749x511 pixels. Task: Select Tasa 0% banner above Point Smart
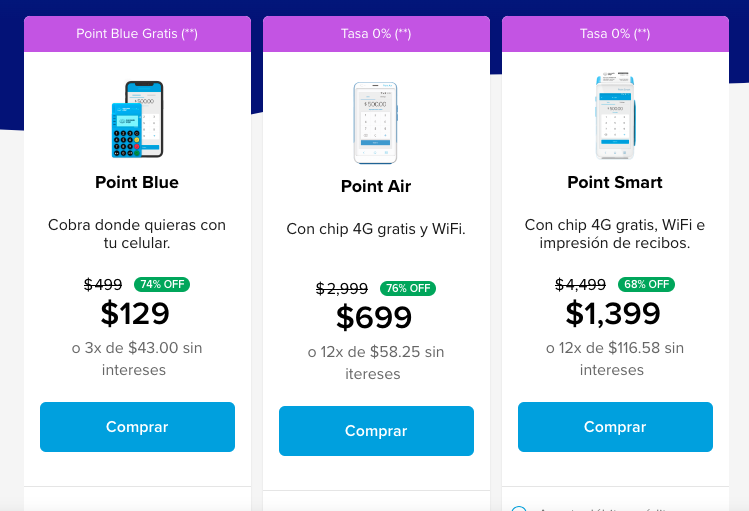pos(615,33)
